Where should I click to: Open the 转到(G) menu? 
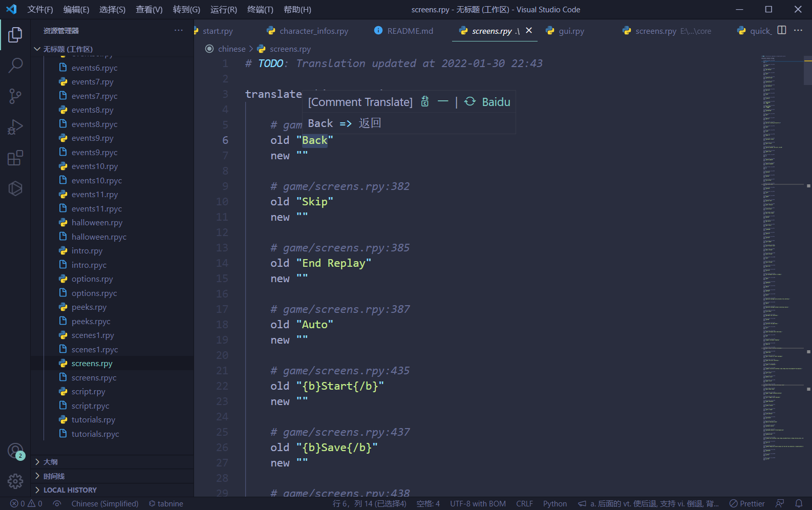click(x=186, y=10)
